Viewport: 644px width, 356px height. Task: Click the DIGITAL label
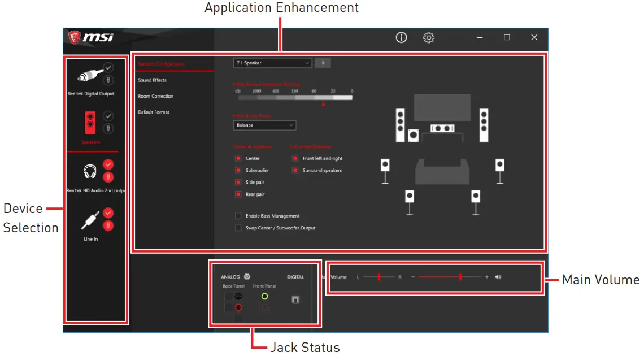[295, 277]
